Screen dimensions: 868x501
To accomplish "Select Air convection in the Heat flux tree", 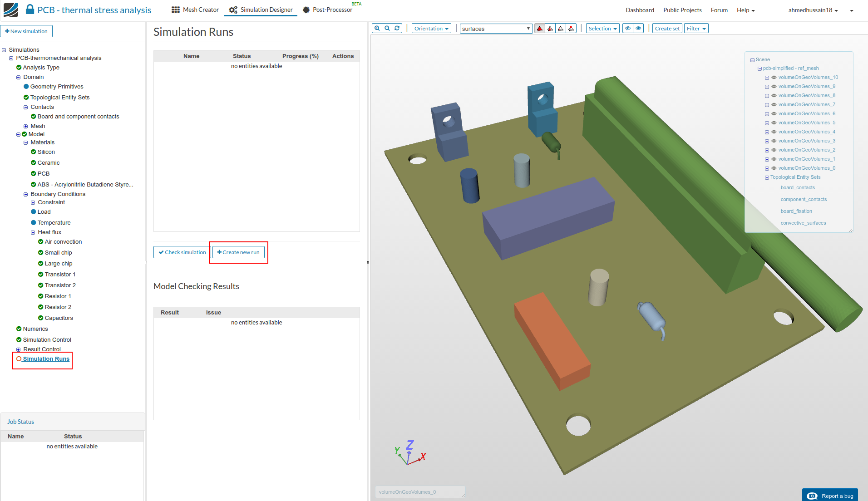I will 63,242.
